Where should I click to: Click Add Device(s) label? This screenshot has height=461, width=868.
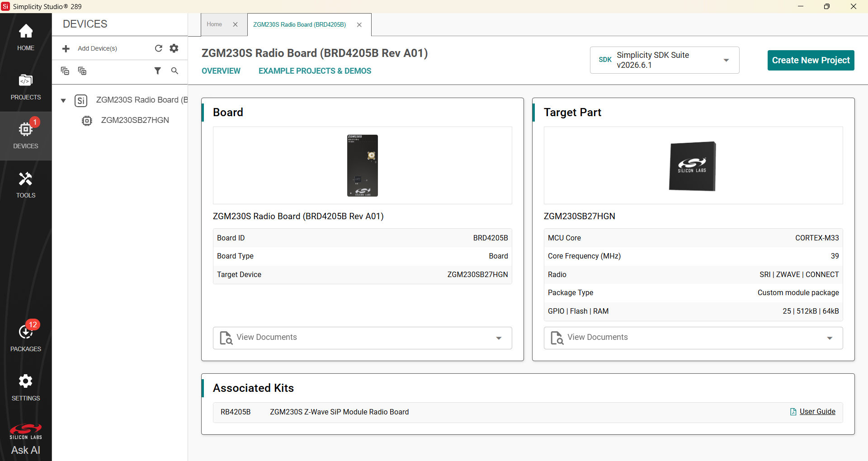point(97,48)
